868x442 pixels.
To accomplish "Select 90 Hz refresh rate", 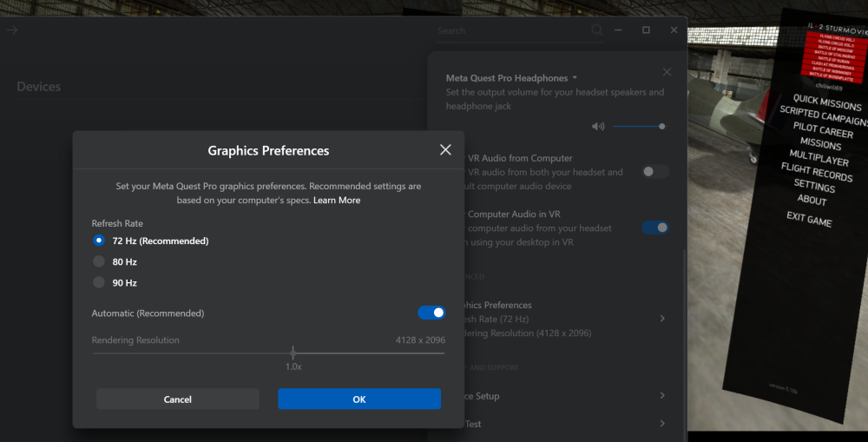I will coord(99,282).
